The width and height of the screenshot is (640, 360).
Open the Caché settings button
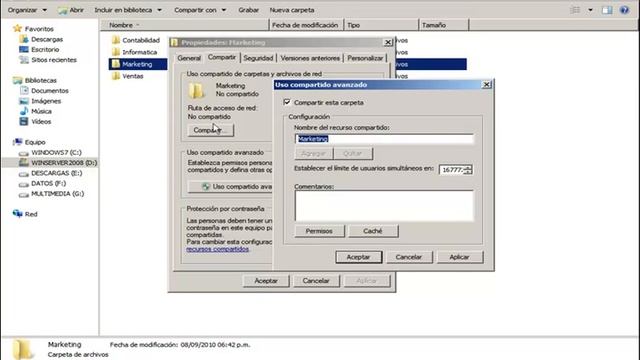(373, 231)
